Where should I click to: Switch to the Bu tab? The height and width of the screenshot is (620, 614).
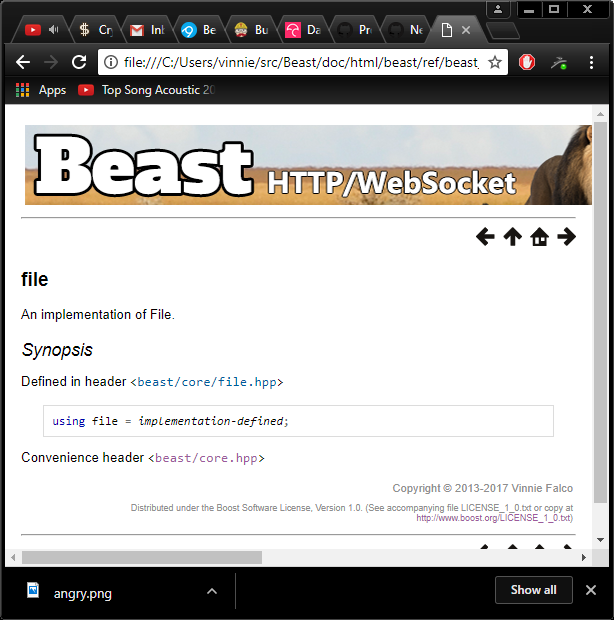pyautogui.click(x=251, y=30)
